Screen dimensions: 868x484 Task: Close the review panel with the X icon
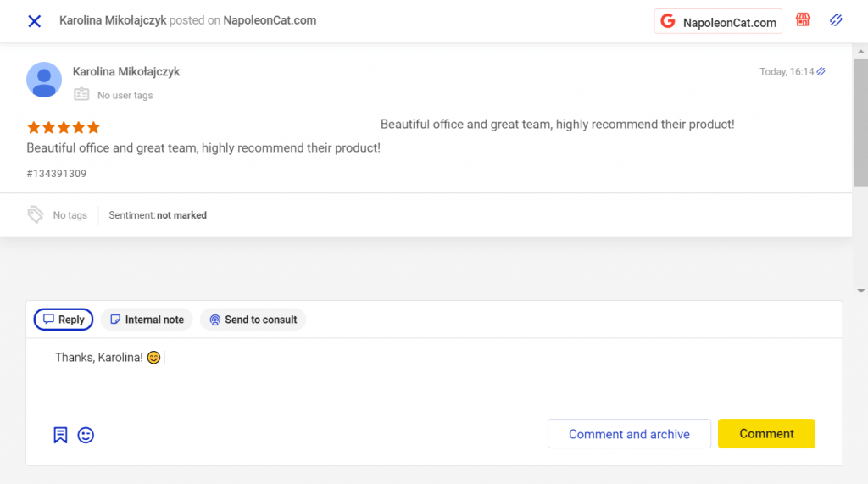[x=34, y=21]
